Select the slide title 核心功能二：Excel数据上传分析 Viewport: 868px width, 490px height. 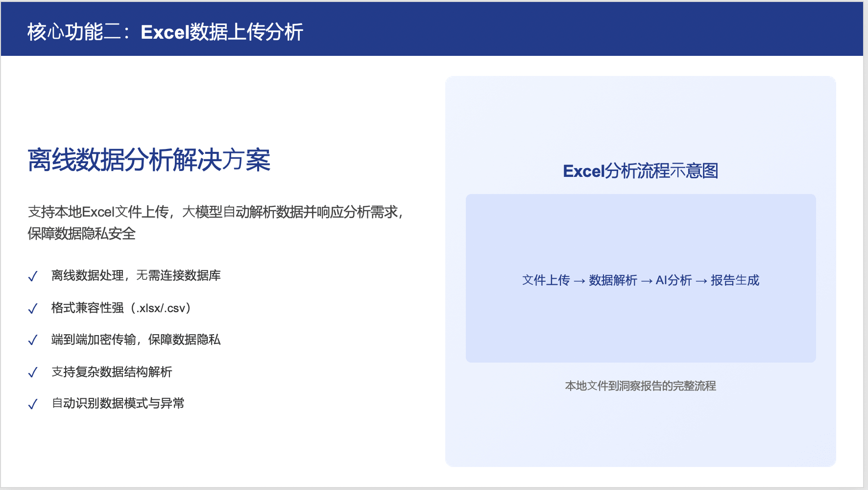[165, 32]
